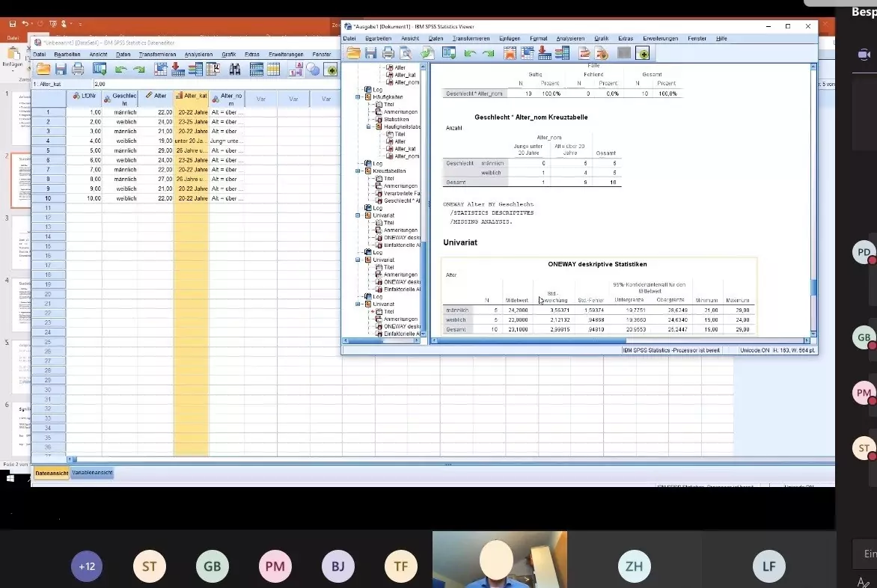This screenshot has width=877, height=588.
Task: Click the binoculars Find icon in Data Editor
Action: [x=234, y=70]
